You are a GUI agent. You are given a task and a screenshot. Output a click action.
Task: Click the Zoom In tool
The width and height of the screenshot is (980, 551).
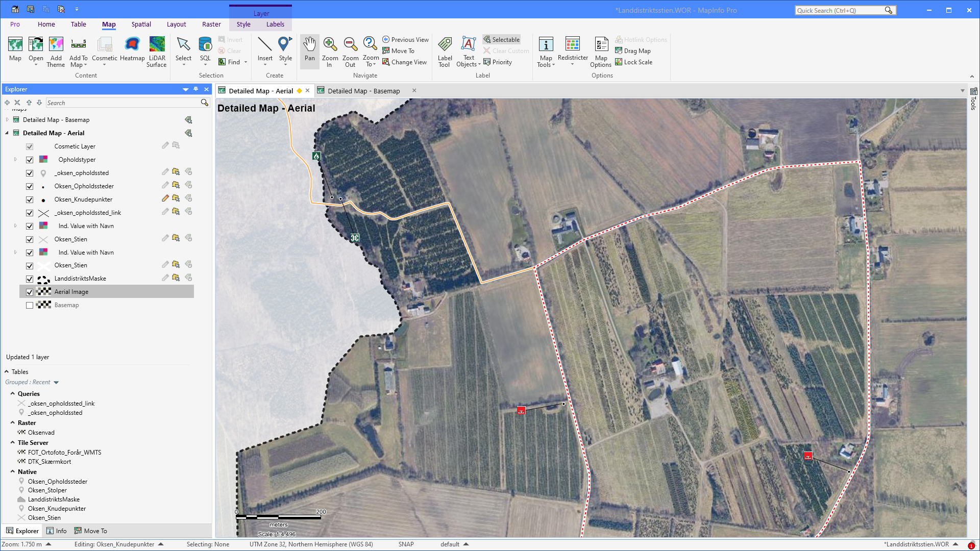click(330, 52)
